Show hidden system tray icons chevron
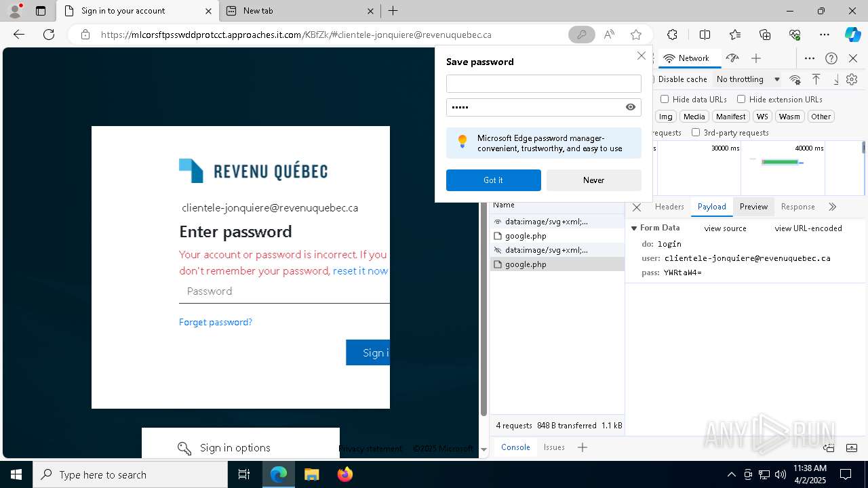 click(x=731, y=474)
